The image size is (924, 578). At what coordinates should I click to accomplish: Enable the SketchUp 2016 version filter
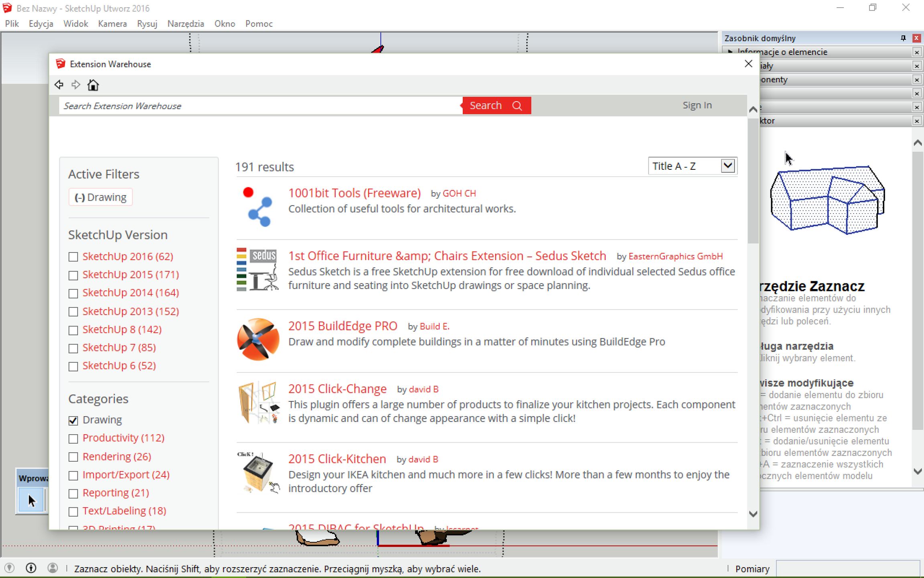point(73,256)
